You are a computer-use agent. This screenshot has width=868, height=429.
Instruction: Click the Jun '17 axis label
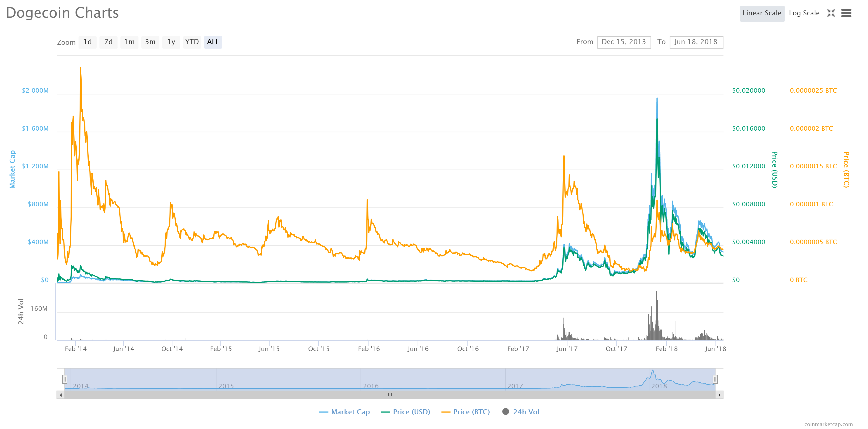(x=567, y=349)
